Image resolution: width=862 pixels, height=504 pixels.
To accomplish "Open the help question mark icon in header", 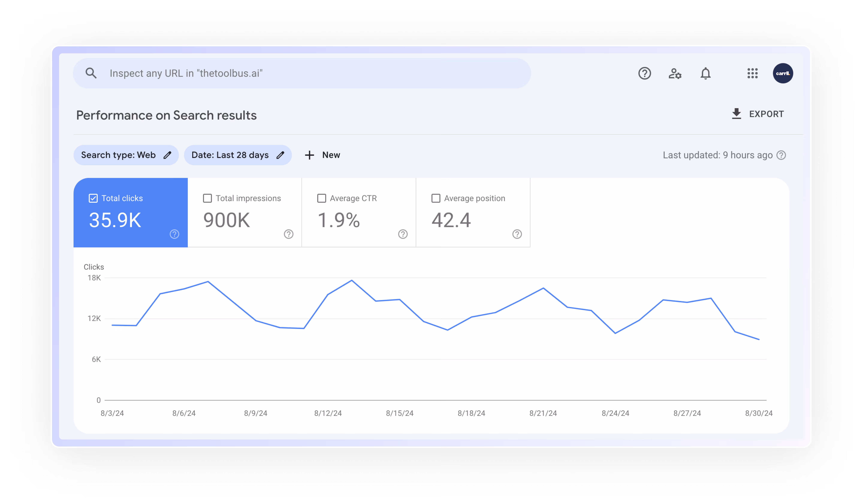I will [644, 73].
